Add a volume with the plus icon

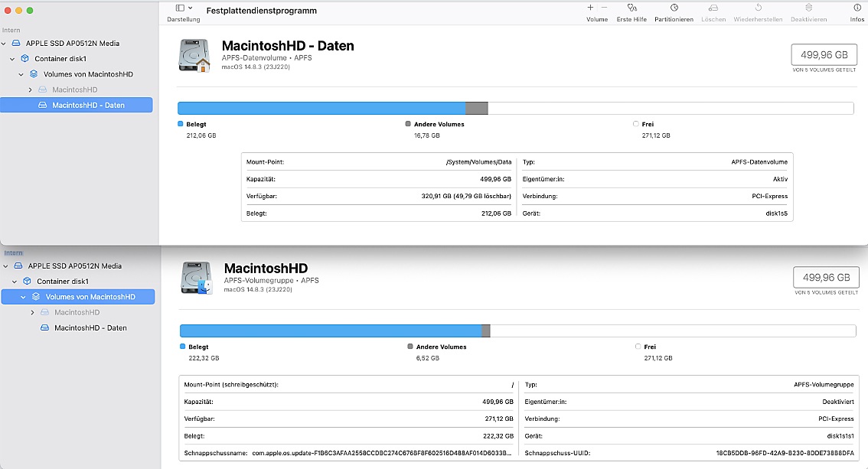pos(590,8)
